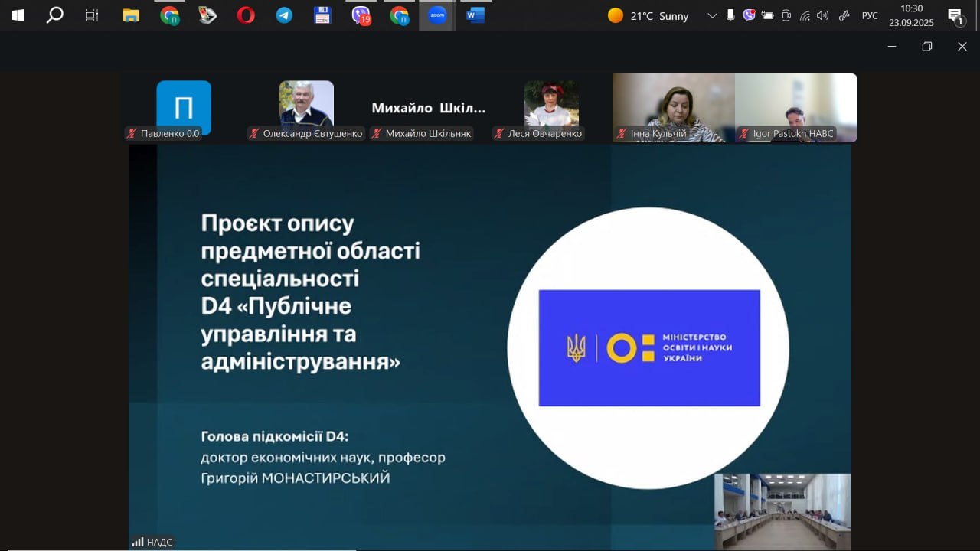
Task: Select Михайло Шкільняк participant tile
Action: [429, 108]
